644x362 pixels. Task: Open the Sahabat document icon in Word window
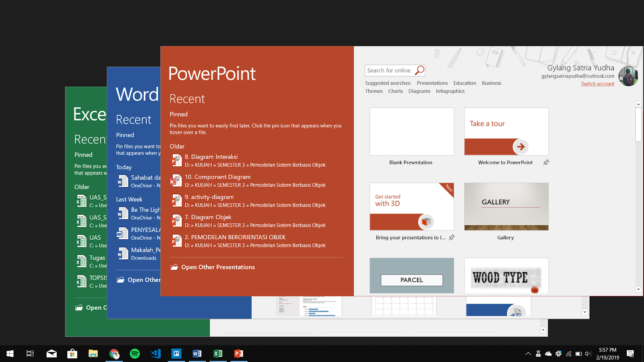pos(123,181)
